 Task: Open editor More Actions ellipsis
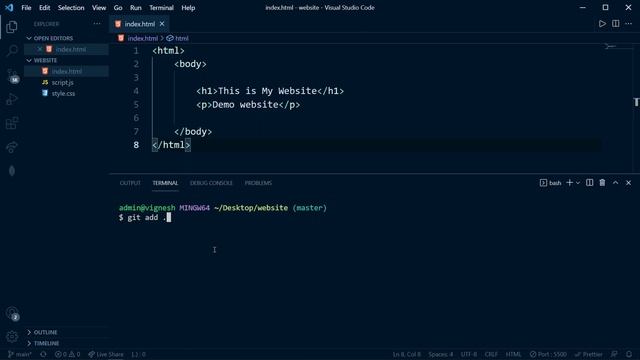click(629, 24)
